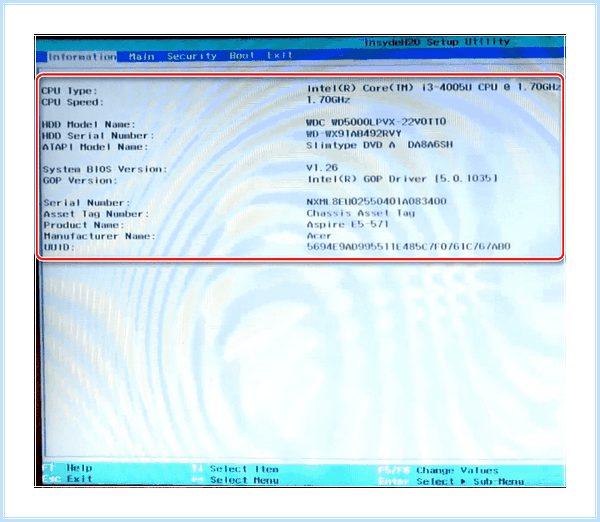
Task: Click the Enter Select Sub-Menu hint
Action: coord(451,481)
